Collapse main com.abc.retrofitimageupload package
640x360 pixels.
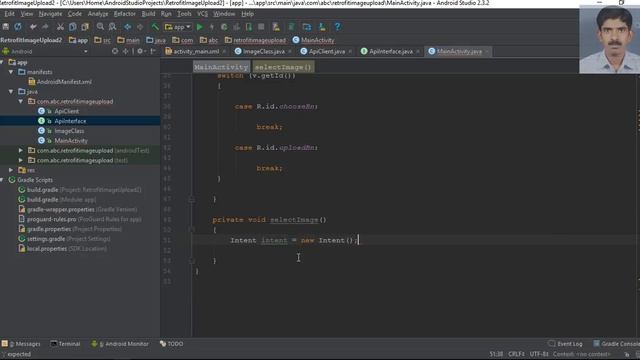click(x=21, y=101)
